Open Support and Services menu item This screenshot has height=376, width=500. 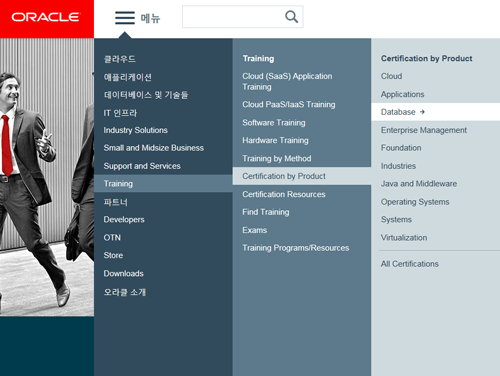pos(142,166)
